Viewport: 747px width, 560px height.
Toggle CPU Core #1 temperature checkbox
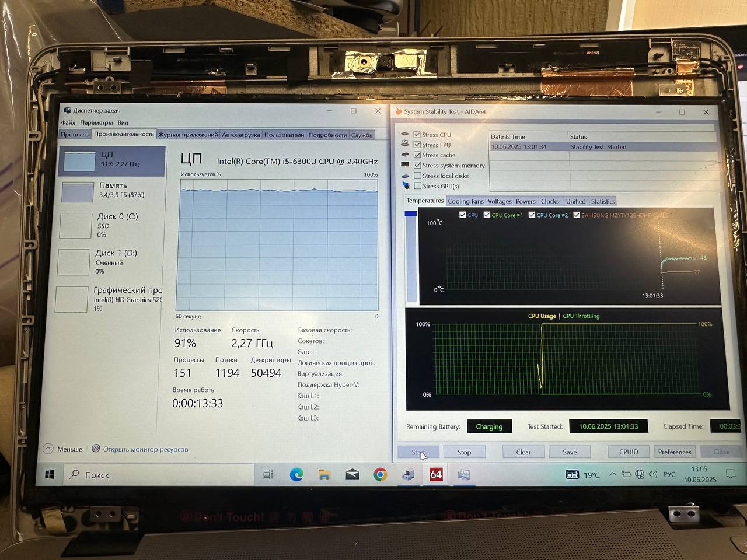(487, 215)
